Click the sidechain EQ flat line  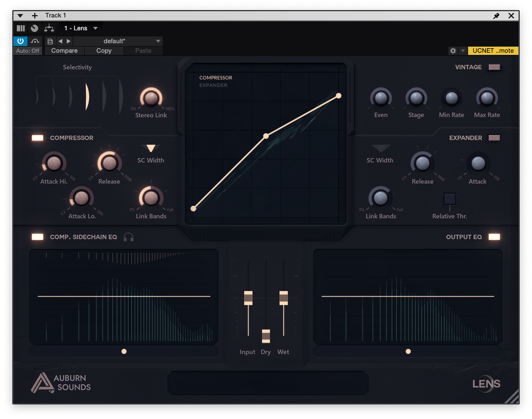tap(124, 296)
